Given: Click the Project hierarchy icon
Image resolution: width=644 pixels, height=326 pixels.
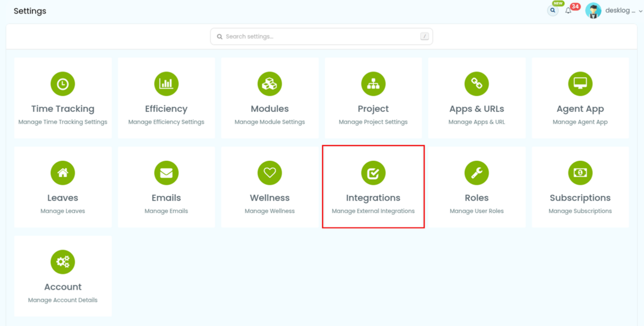Looking at the screenshot, I should click(373, 84).
